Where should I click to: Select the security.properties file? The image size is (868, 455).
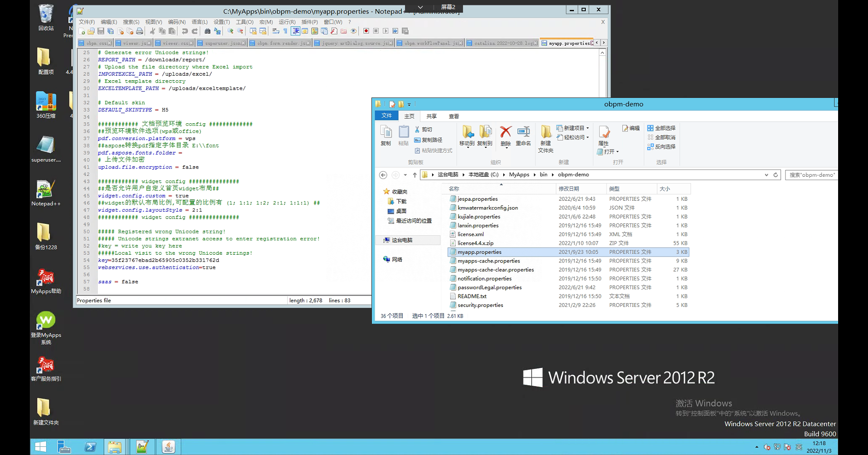[480, 305]
